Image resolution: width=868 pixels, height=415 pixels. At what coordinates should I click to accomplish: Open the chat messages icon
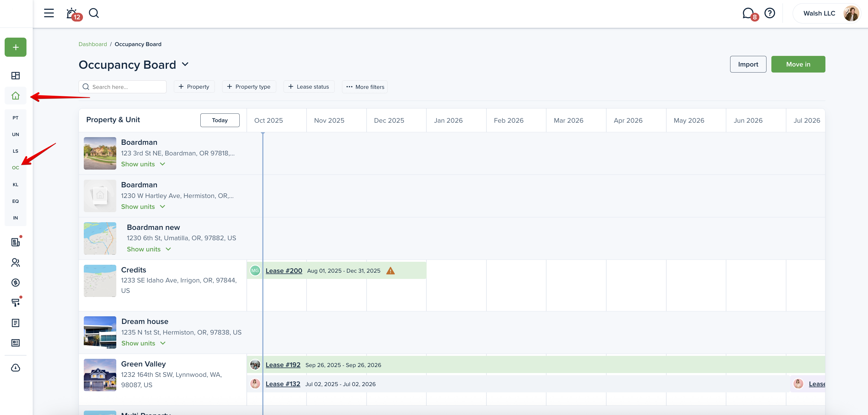(748, 13)
